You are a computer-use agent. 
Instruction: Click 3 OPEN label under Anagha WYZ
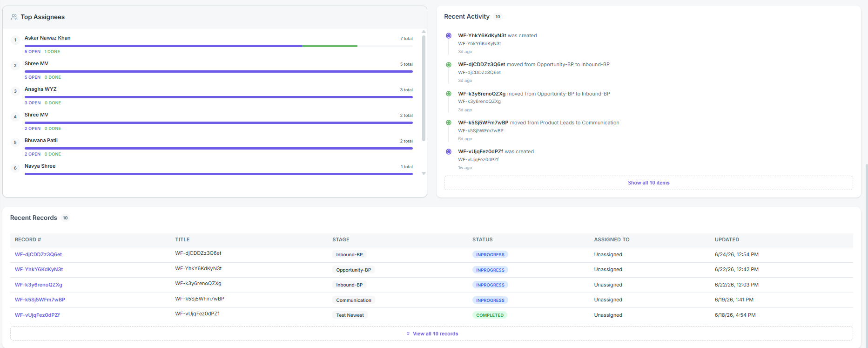click(x=33, y=103)
